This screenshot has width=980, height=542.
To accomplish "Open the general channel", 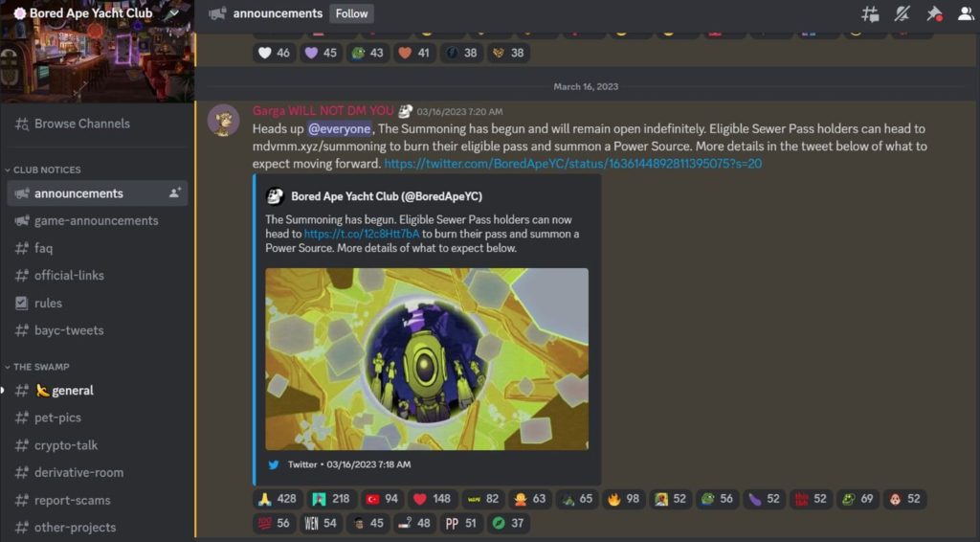I will (97, 390).
